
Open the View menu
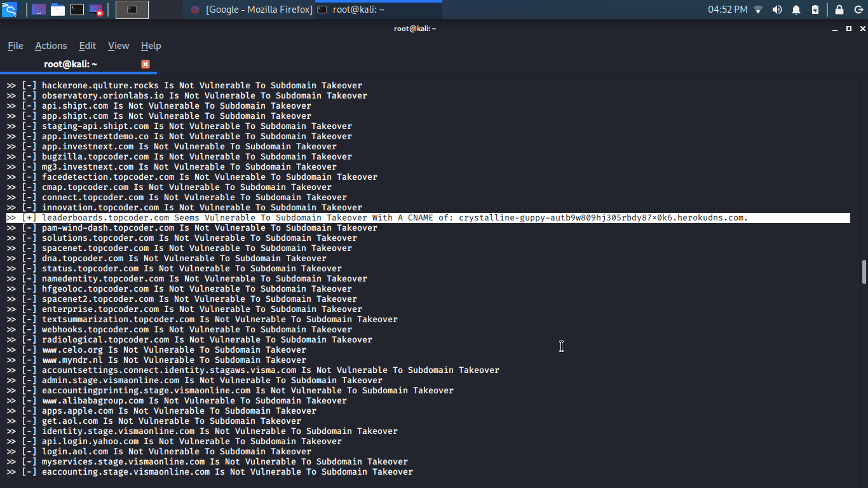click(x=118, y=46)
